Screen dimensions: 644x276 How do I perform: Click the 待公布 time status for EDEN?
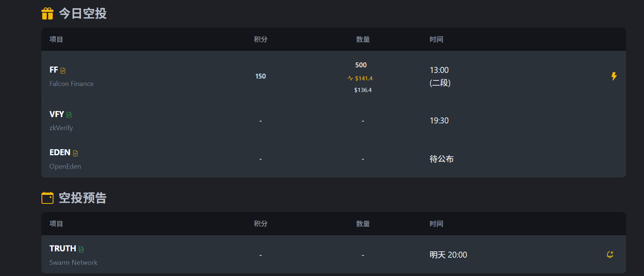tap(442, 159)
